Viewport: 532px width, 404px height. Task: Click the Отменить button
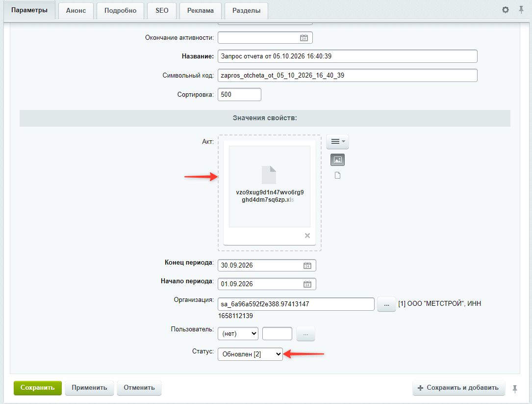coord(139,388)
